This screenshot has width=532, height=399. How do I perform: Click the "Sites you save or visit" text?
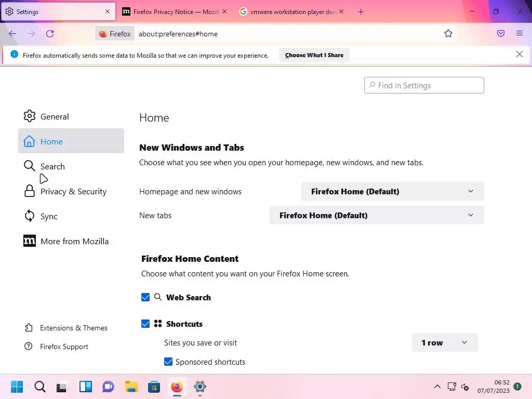(201, 343)
